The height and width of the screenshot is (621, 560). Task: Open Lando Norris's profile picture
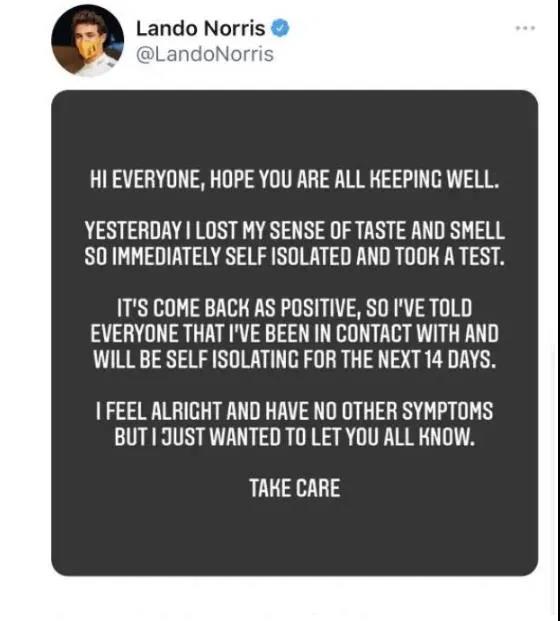pyautogui.click(x=88, y=41)
